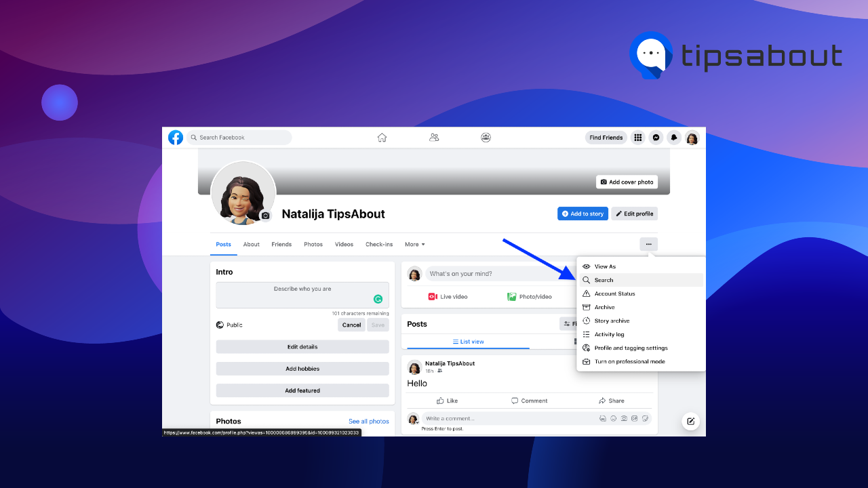The image size is (868, 488).
Task: Click the Grammarly icon in bio box
Action: click(x=378, y=299)
